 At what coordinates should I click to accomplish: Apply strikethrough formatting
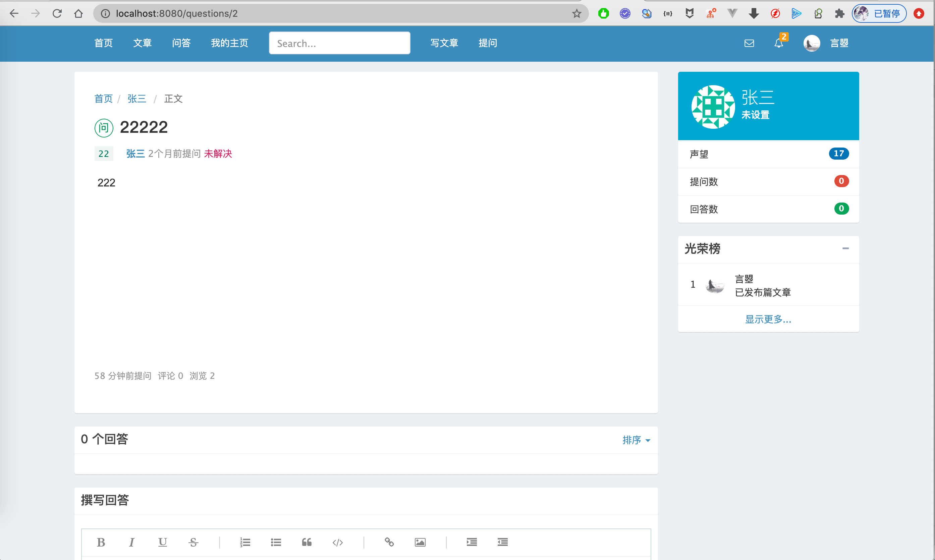point(193,542)
